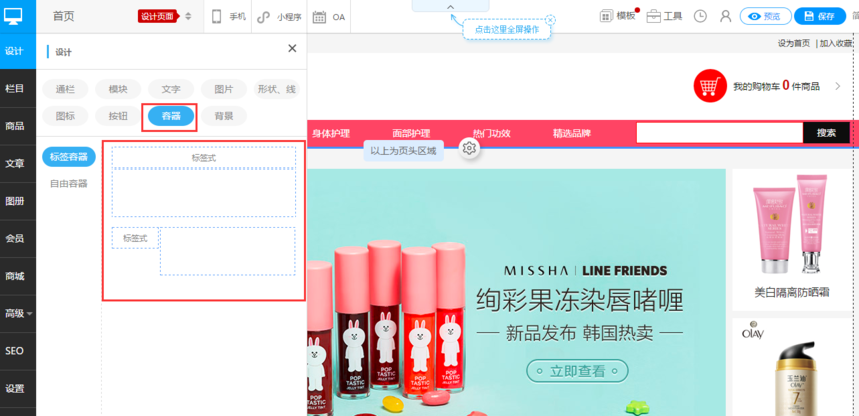Open the user account icon
859x416 pixels.
[x=725, y=16]
